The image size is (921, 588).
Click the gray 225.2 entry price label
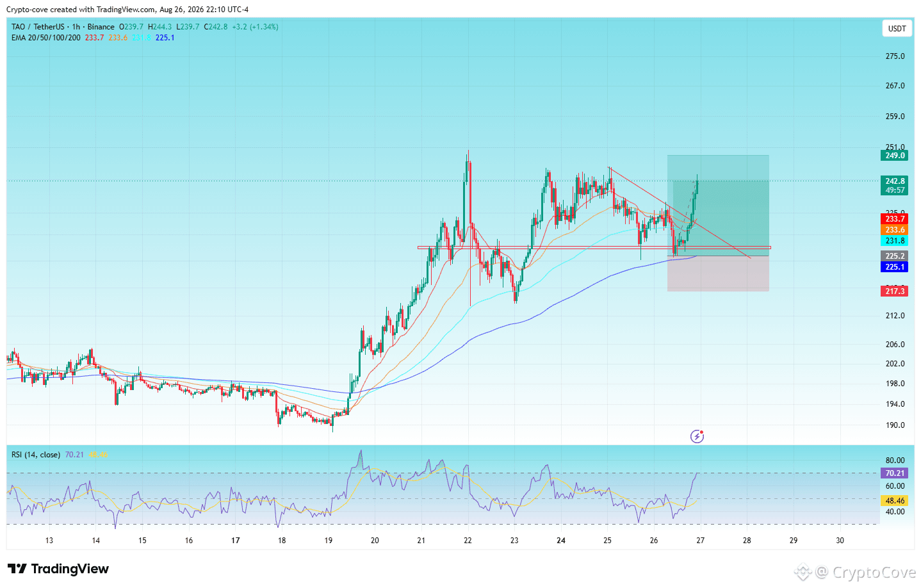point(895,256)
